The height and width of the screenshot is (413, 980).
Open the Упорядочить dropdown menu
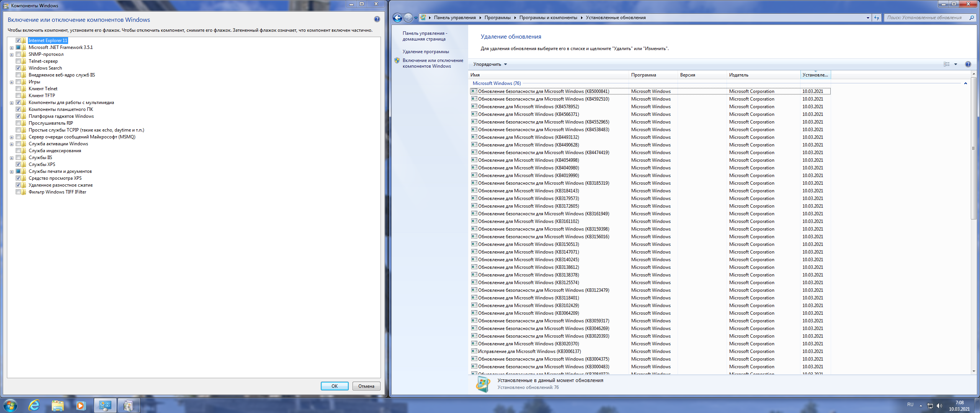click(490, 64)
